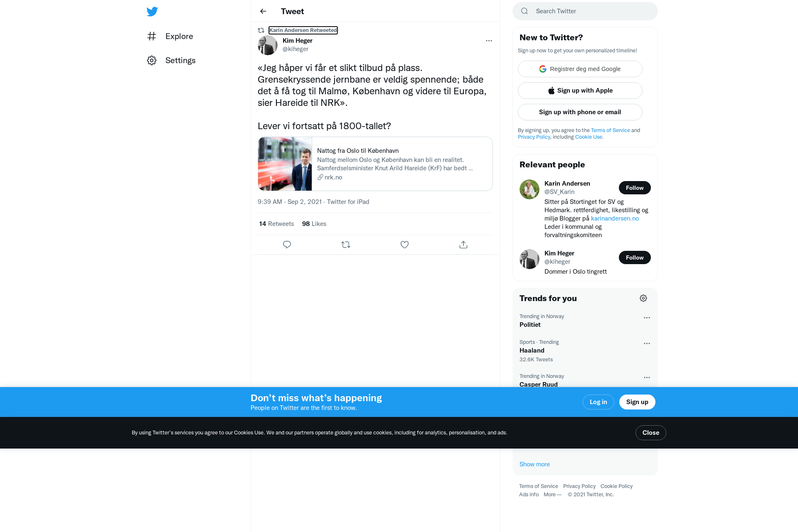This screenshot has height=532, width=798.
Task: Follow Karin Andersen
Action: click(x=635, y=188)
